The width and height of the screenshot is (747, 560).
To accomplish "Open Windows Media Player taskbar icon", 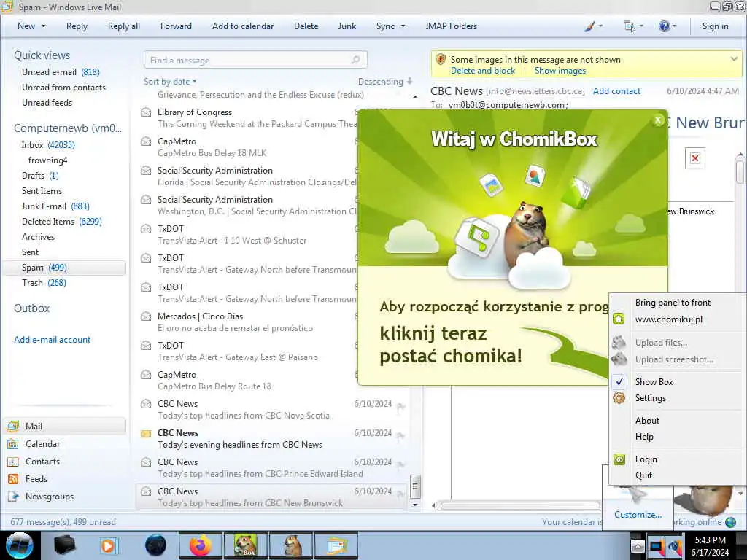I will (x=109, y=545).
